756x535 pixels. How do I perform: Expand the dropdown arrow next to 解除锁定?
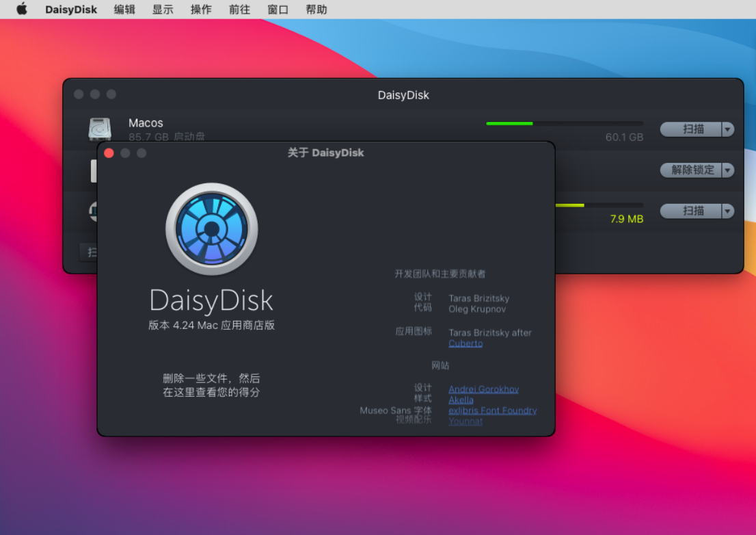coord(728,170)
